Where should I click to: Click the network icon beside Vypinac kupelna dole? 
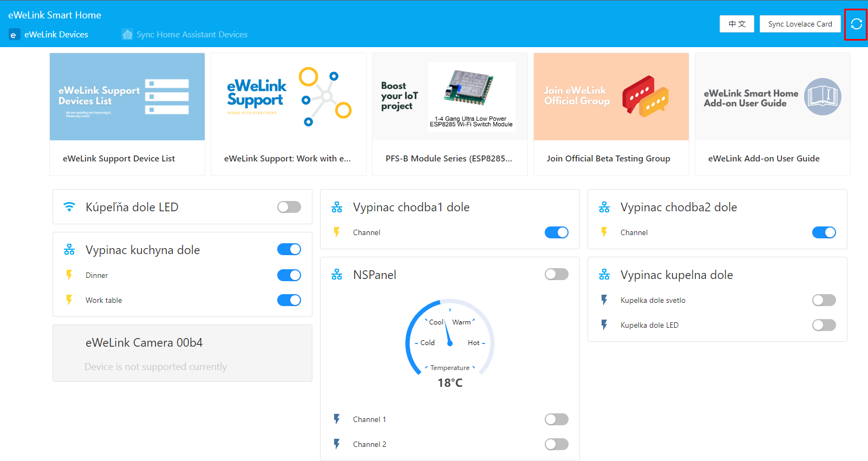[604, 275]
